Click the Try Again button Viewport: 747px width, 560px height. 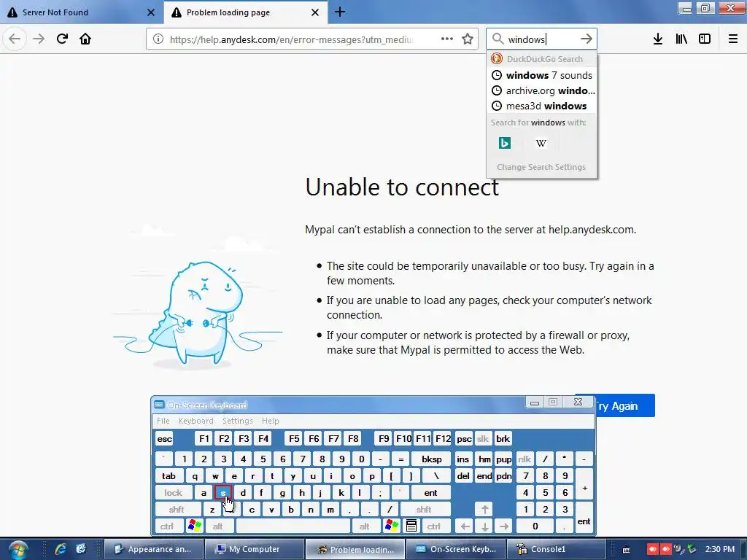click(624, 405)
